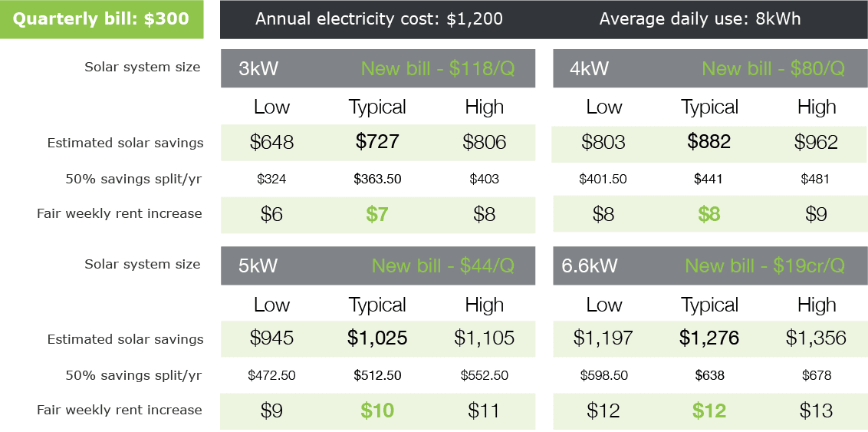Select the Annual electricity cost $1,200 text
The image size is (868, 432).
coord(379,19)
